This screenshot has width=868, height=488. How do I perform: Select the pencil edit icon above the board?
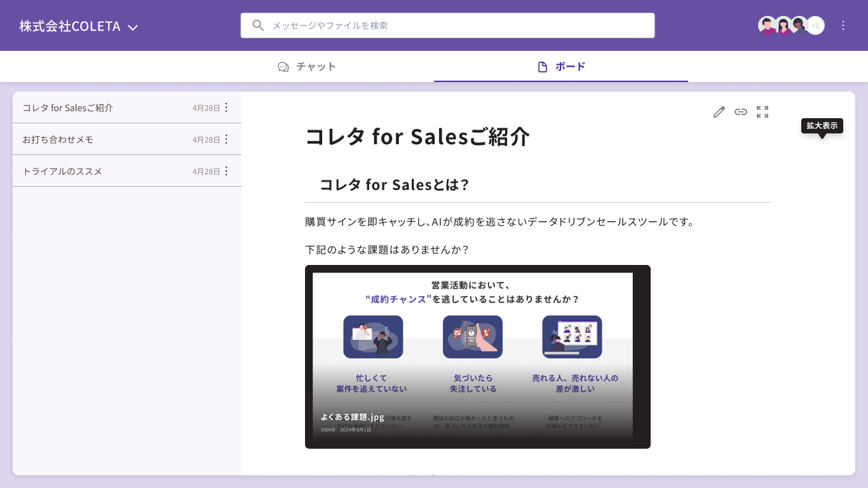719,112
